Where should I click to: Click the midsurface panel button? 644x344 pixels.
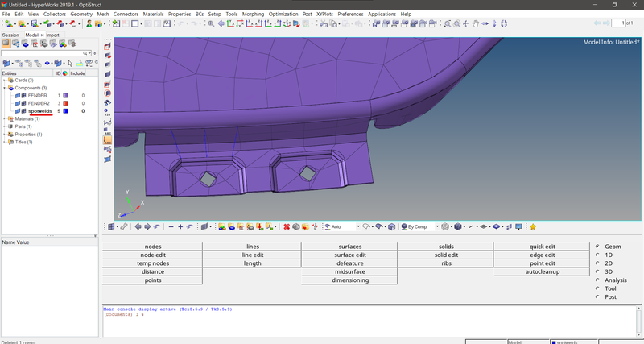point(350,271)
